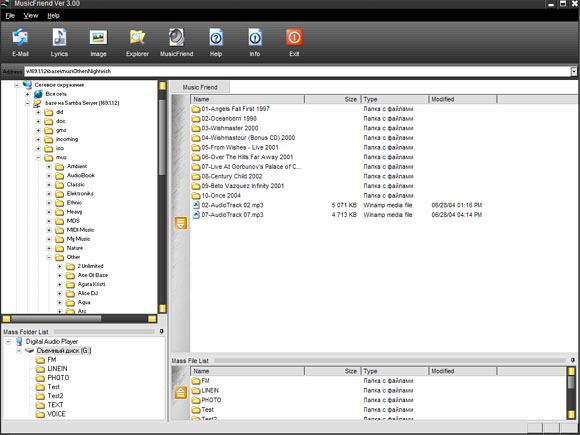Expand the Ambient folder node
The height and width of the screenshot is (435, 580).
[49, 166]
